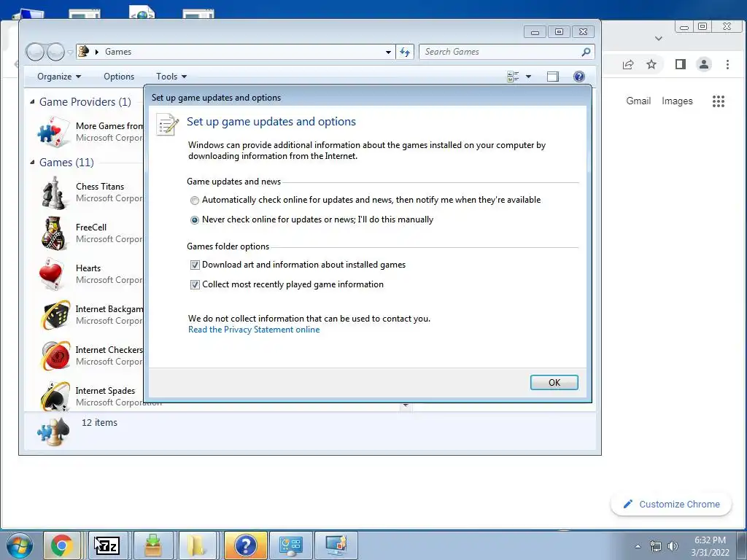Click the volume speaker tray icon
Viewport: 747px width, 560px height.
(x=673, y=546)
